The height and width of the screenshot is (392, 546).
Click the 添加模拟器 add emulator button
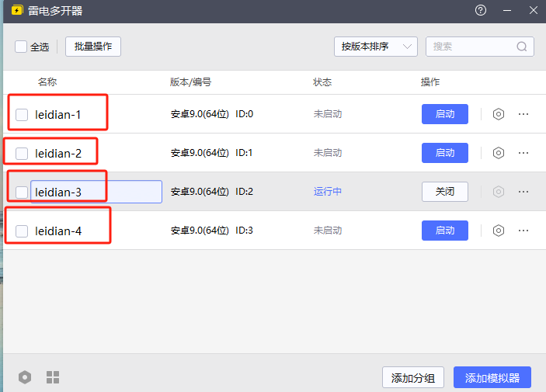tap(492, 377)
